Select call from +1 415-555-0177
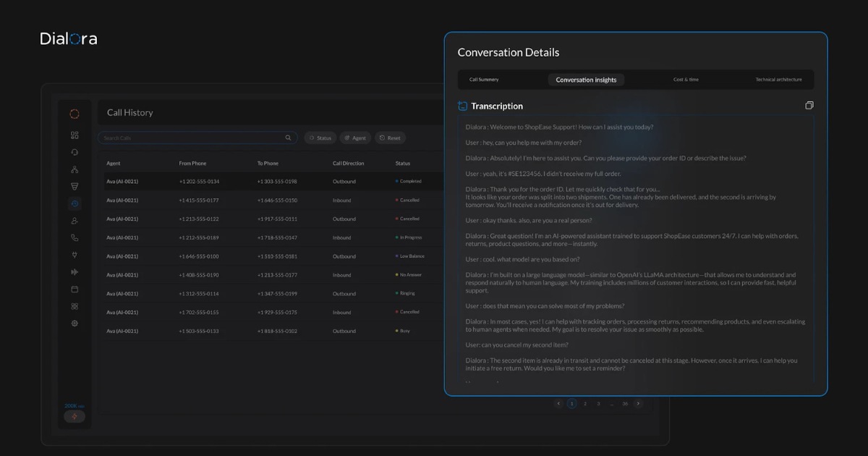 coord(199,200)
